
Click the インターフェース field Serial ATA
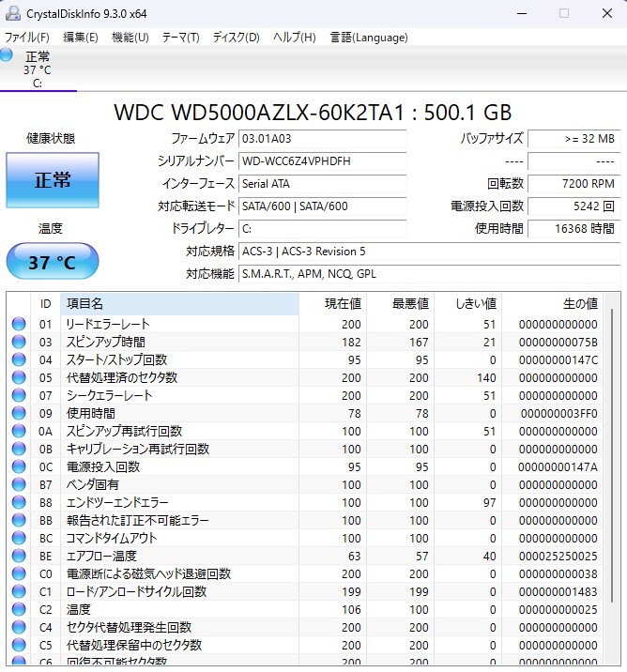pyautogui.click(x=322, y=184)
